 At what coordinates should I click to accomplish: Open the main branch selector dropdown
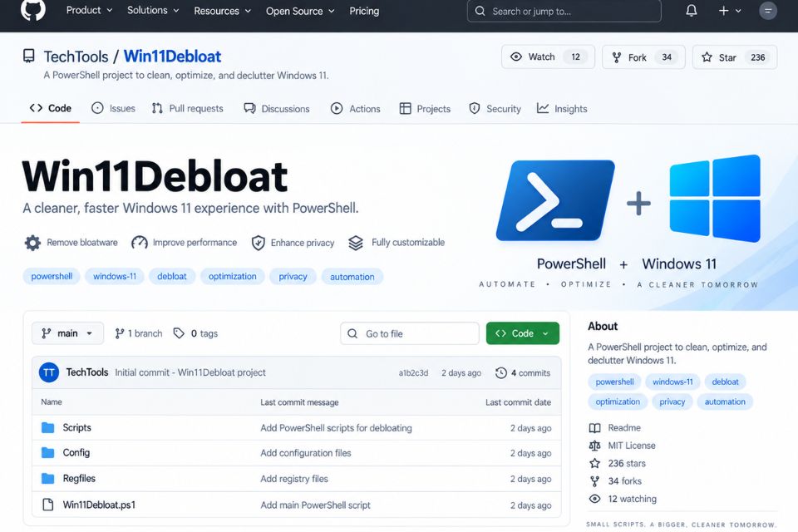[67, 333]
